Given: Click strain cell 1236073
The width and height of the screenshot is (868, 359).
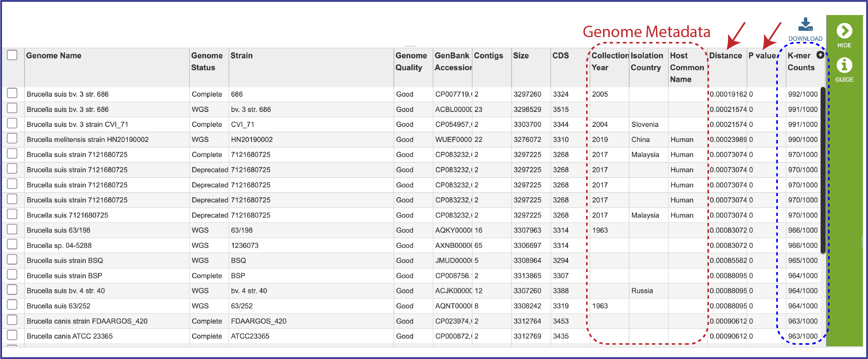Looking at the screenshot, I should pos(245,246).
